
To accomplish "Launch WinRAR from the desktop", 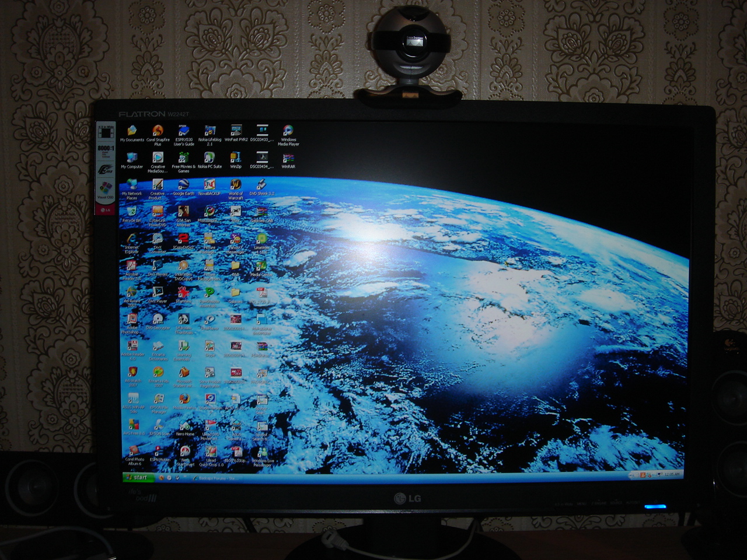I will (x=288, y=160).
